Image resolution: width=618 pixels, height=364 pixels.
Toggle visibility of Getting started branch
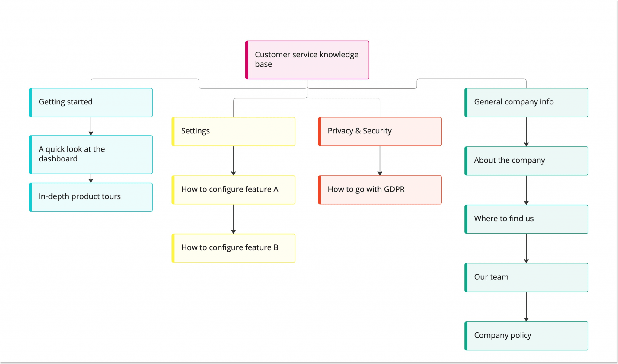tap(91, 102)
